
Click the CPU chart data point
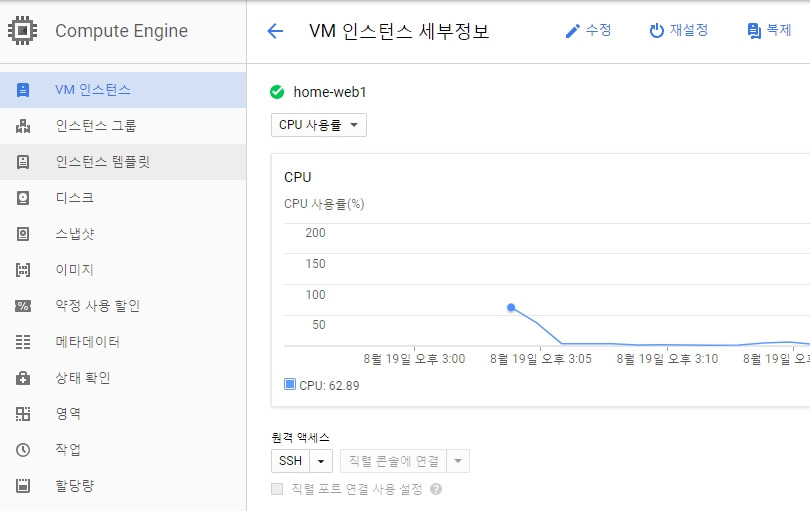511,307
